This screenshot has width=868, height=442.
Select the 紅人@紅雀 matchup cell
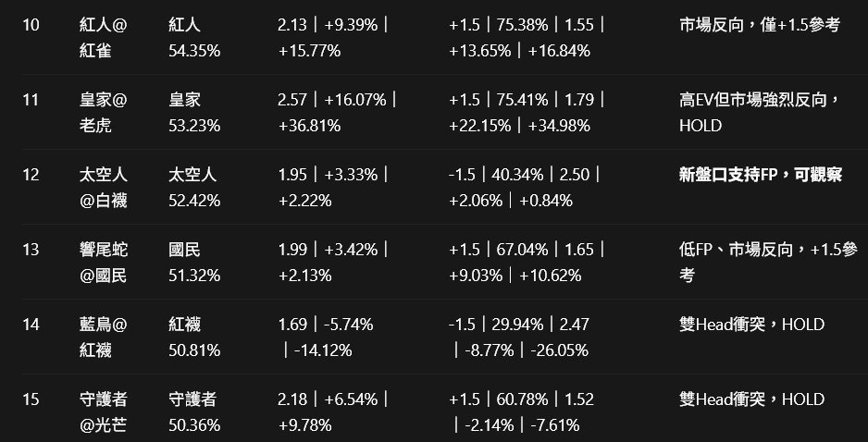(x=103, y=38)
